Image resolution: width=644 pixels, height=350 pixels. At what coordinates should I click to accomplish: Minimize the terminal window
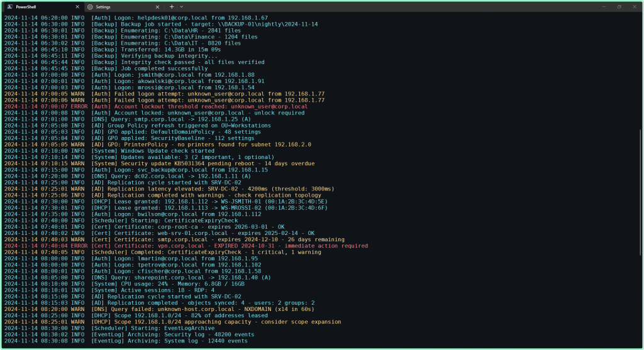[604, 6]
